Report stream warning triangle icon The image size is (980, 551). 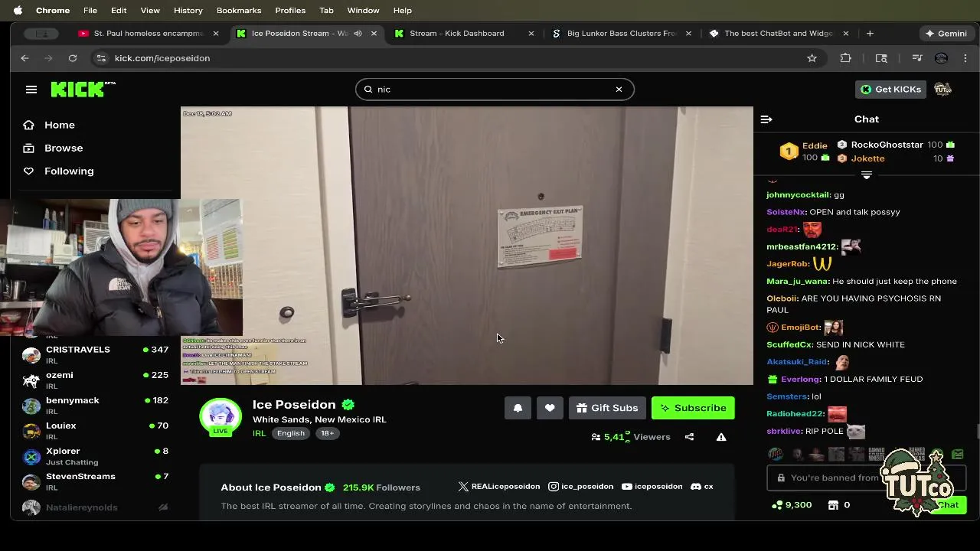[x=721, y=437]
